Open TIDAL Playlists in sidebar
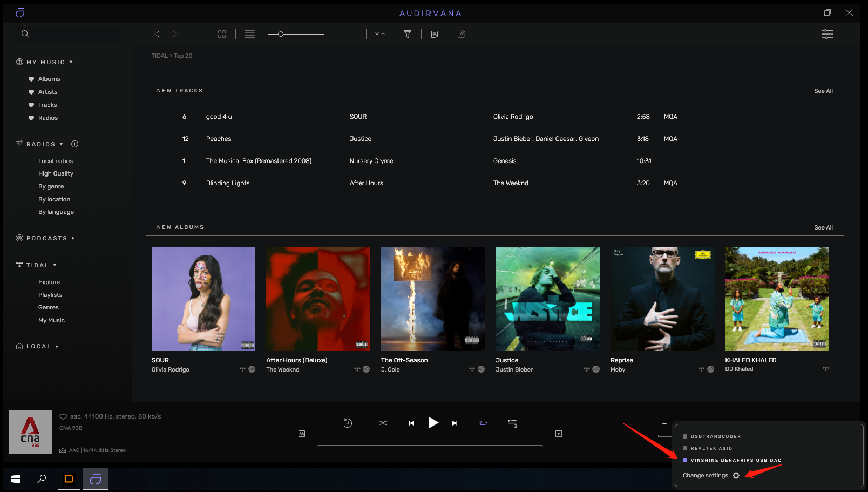The width and height of the screenshot is (868, 492). [x=50, y=295]
